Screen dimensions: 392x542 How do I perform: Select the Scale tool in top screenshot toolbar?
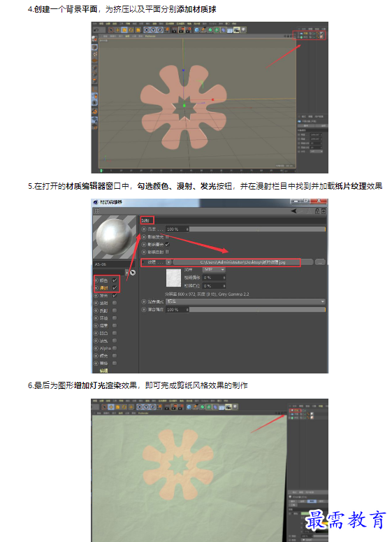[x=124, y=30]
